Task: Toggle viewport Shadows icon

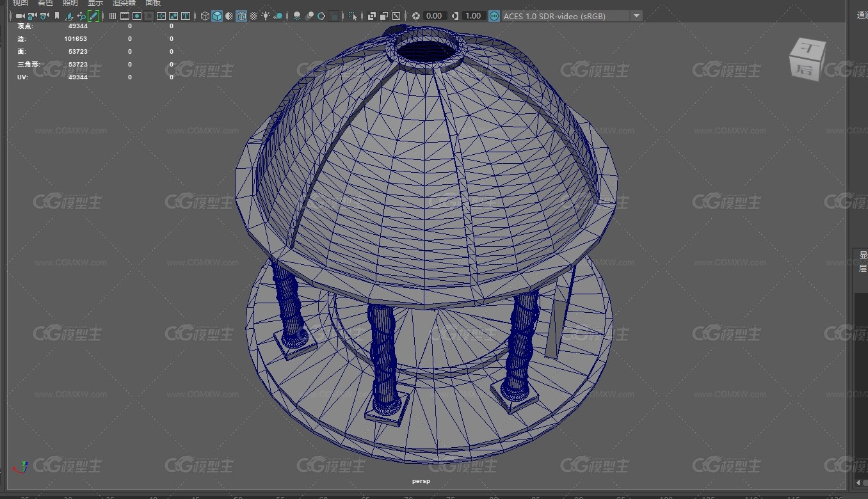Action: pyautogui.click(x=278, y=16)
